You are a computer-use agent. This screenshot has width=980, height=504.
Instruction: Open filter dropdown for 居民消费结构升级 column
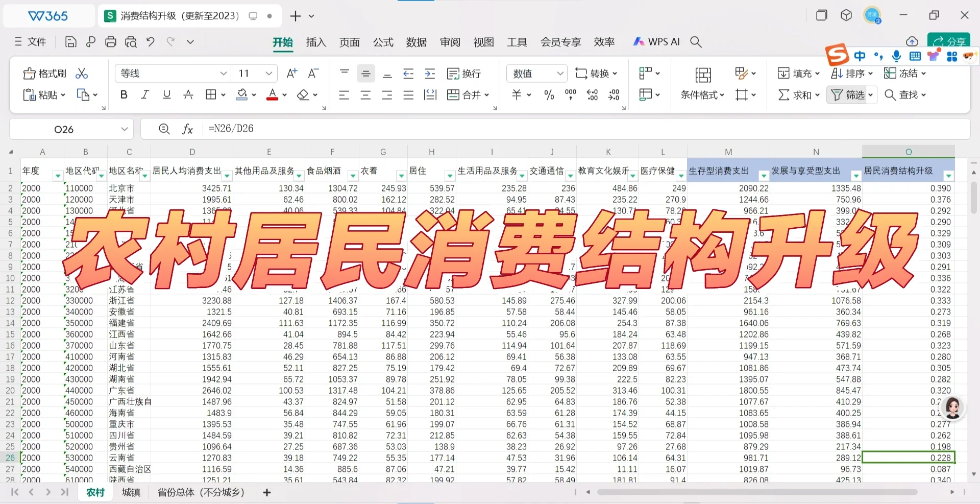click(949, 176)
